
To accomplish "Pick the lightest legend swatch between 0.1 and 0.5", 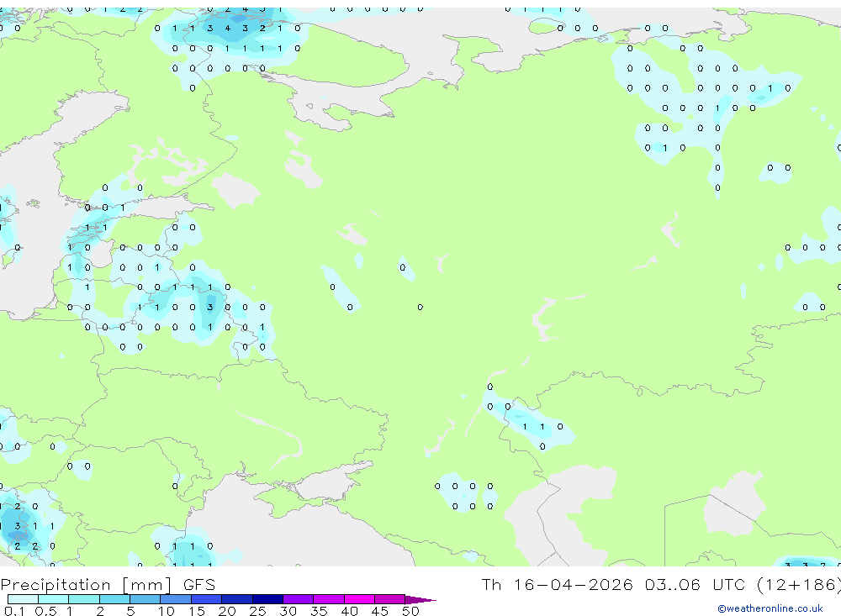I will tap(23, 599).
